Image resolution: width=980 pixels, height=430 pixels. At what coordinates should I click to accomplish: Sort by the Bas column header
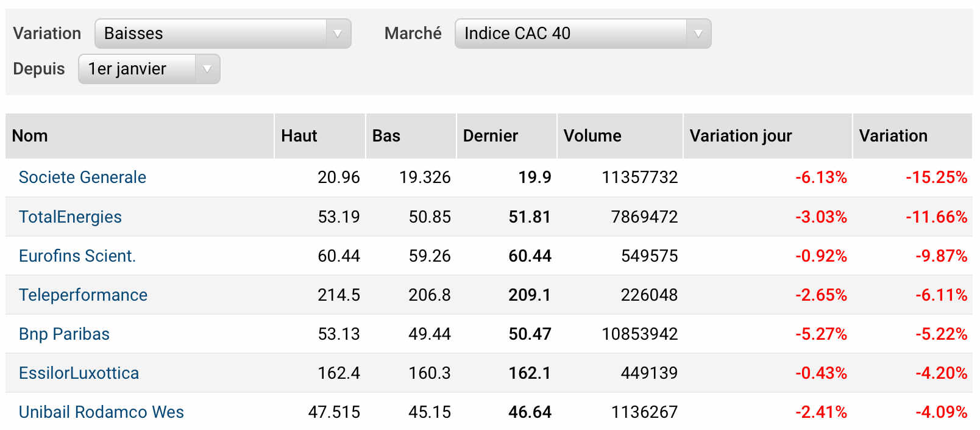(x=386, y=136)
